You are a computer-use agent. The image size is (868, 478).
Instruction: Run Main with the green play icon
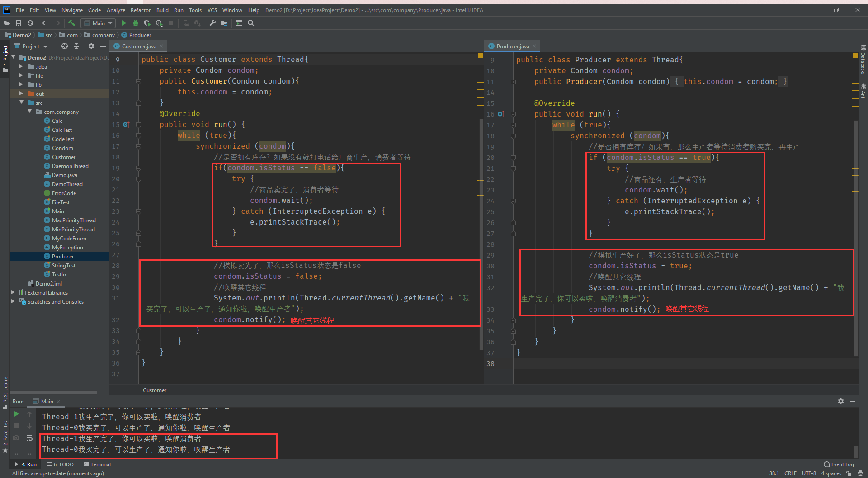(124, 23)
